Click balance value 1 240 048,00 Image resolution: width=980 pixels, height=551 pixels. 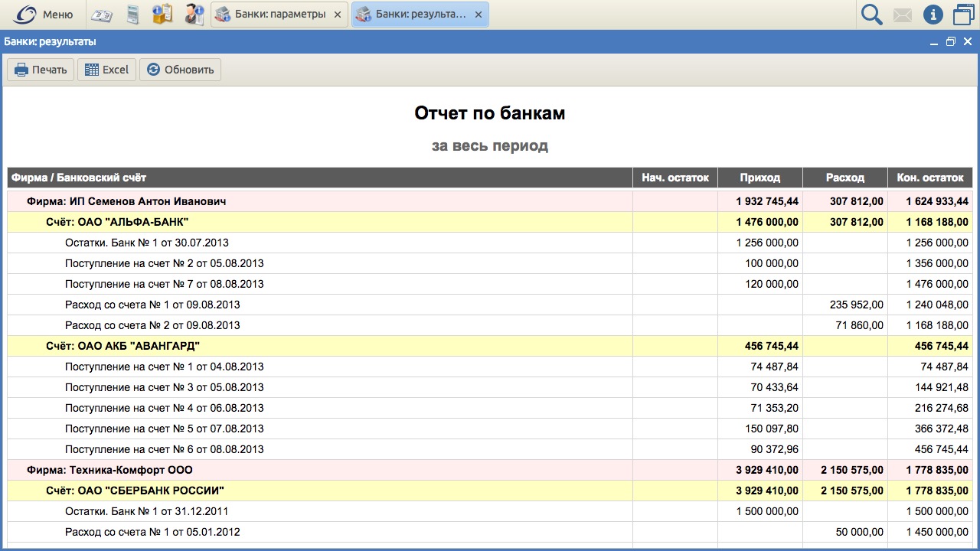point(937,305)
